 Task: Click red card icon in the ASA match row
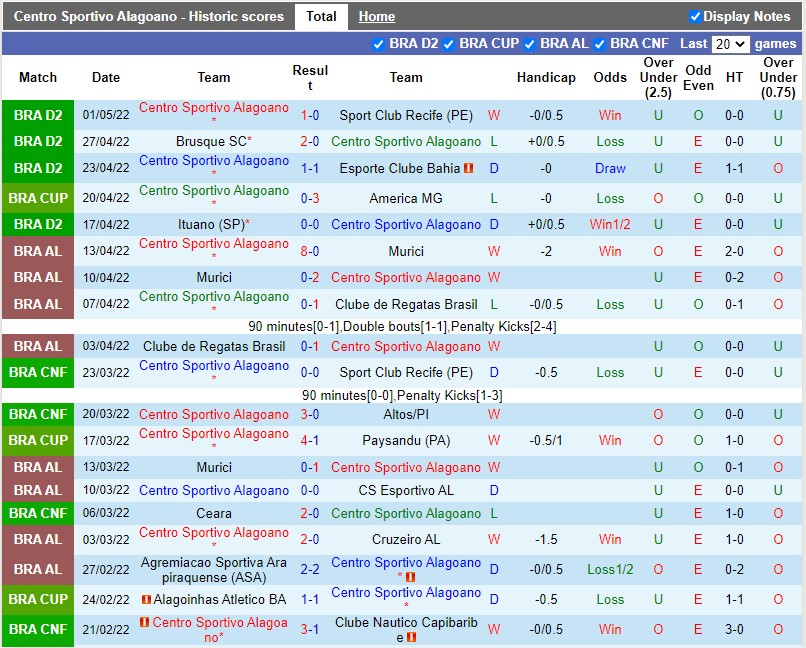click(410, 577)
